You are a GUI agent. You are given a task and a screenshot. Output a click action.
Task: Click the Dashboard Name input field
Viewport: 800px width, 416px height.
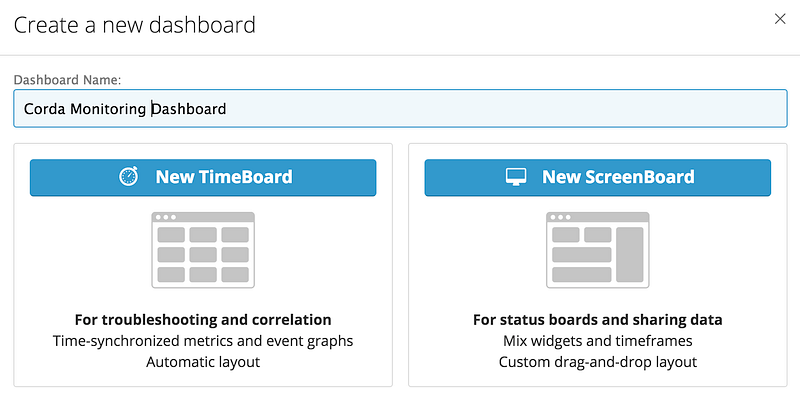point(400,108)
